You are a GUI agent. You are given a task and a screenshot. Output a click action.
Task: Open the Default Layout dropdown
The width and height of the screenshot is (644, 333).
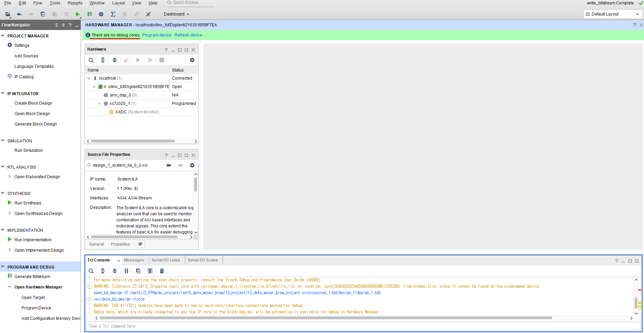click(x=613, y=14)
